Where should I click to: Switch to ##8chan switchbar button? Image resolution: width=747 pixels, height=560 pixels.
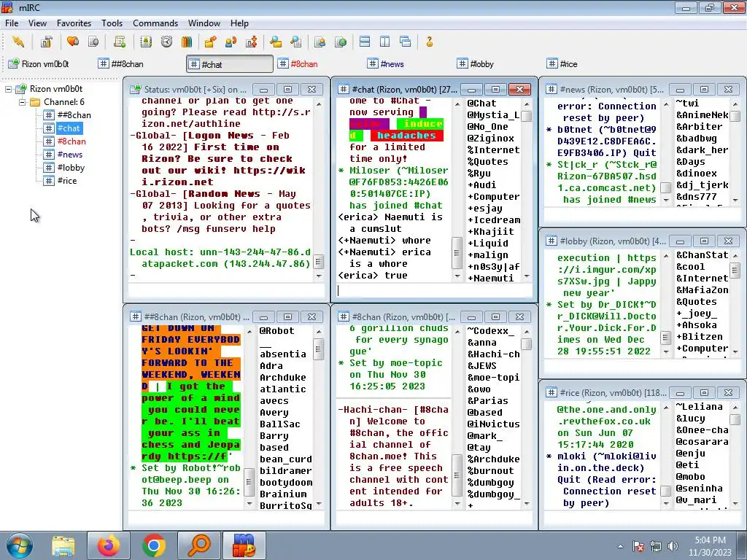(138, 64)
